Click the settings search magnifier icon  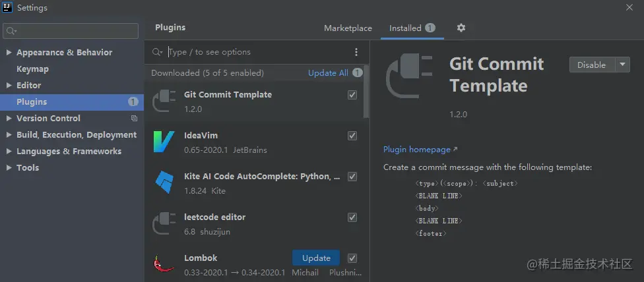tap(11, 31)
